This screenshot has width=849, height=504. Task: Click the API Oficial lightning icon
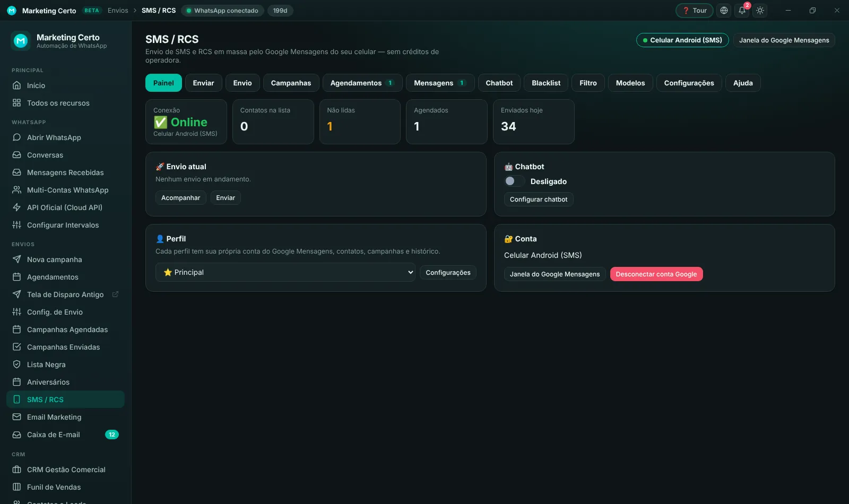(x=17, y=207)
